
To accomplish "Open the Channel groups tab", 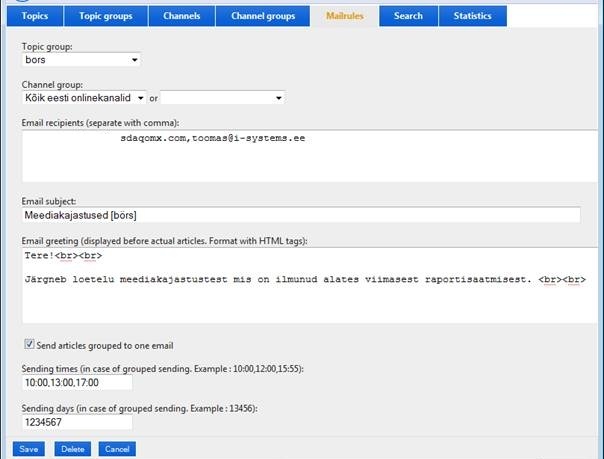I will 263,16.
